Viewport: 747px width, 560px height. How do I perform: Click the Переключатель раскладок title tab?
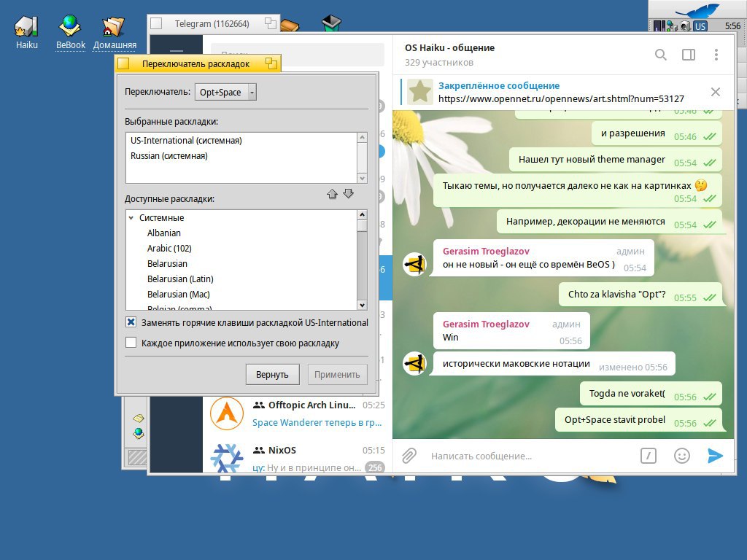click(x=196, y=63)
